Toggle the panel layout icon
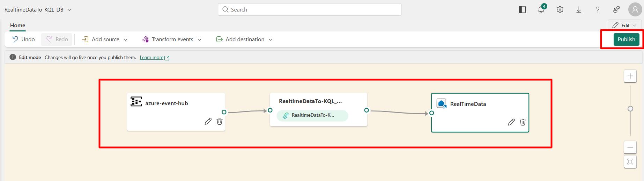 click(x=522, y=10)
